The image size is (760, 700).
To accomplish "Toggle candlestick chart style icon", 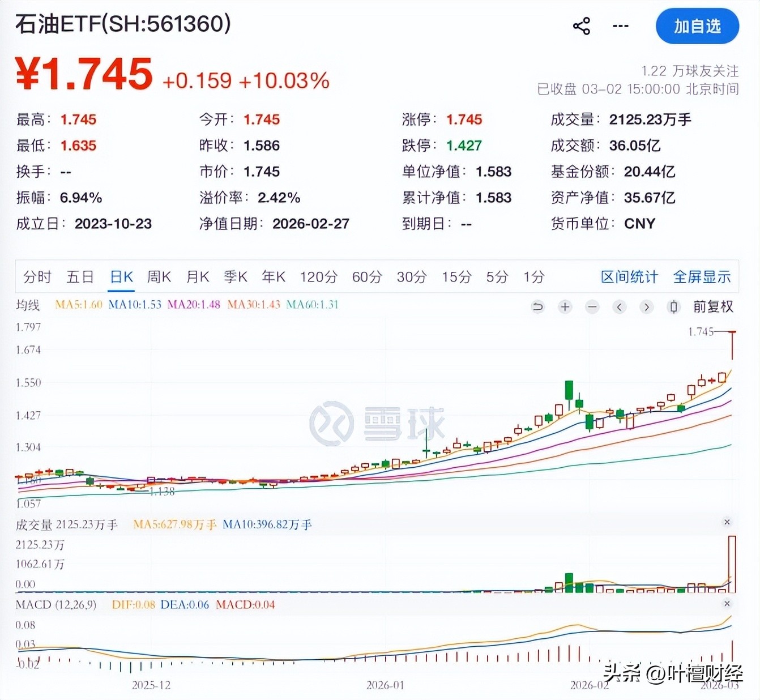I will (673, 307).
